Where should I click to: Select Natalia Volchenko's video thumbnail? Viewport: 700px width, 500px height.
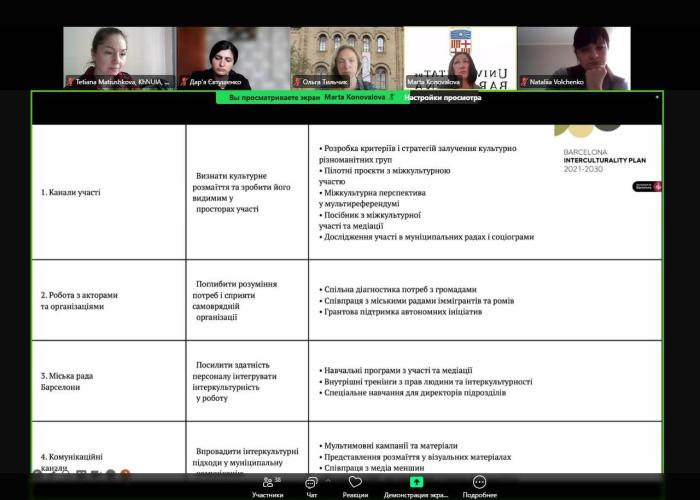[574, 57]
